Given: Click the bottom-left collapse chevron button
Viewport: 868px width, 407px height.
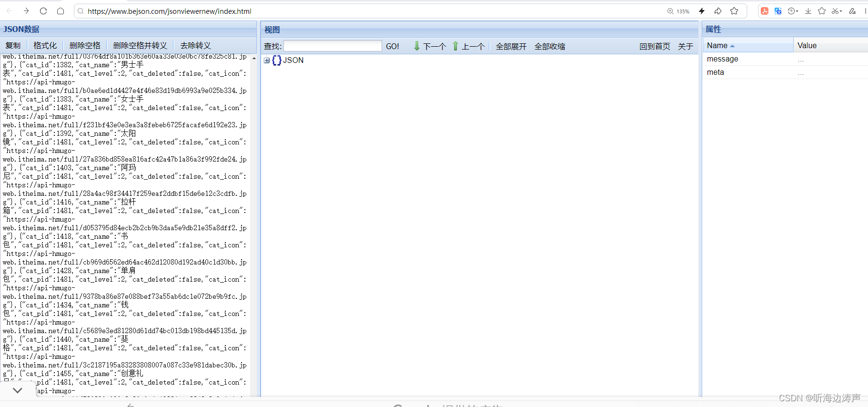Looking at the screenshot, I should (18, 390).
